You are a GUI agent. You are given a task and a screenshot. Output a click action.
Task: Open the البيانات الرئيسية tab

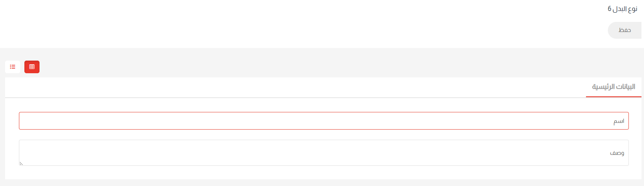tap(613, 87)
